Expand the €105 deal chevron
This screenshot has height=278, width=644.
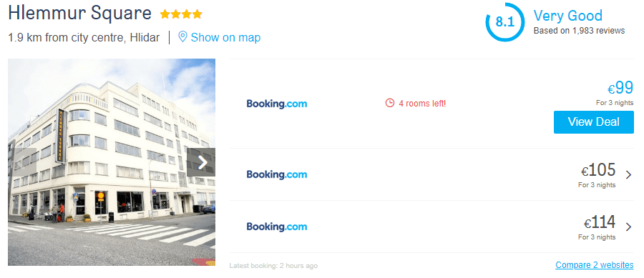click(x=628, y=175)
